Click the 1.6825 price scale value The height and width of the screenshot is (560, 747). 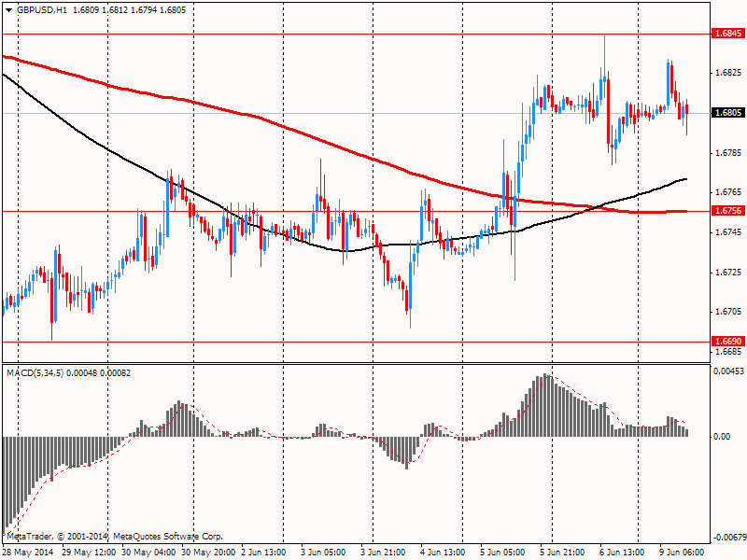click(728, 73)
